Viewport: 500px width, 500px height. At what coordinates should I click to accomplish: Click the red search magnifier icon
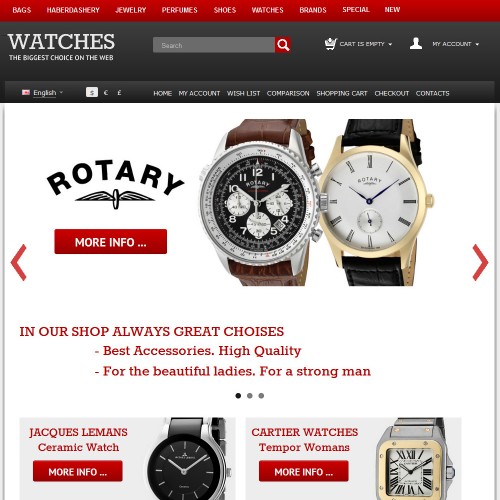click(x=283, y=45)
